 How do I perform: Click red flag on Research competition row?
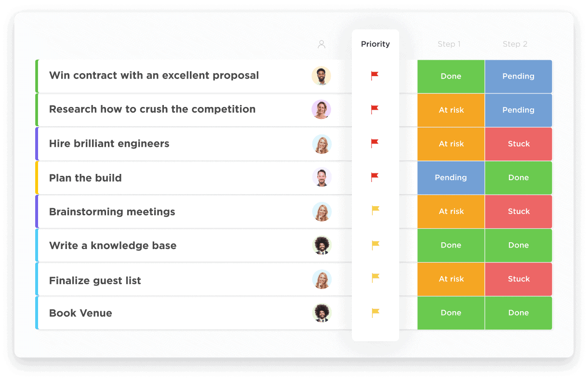click(374, 109)
